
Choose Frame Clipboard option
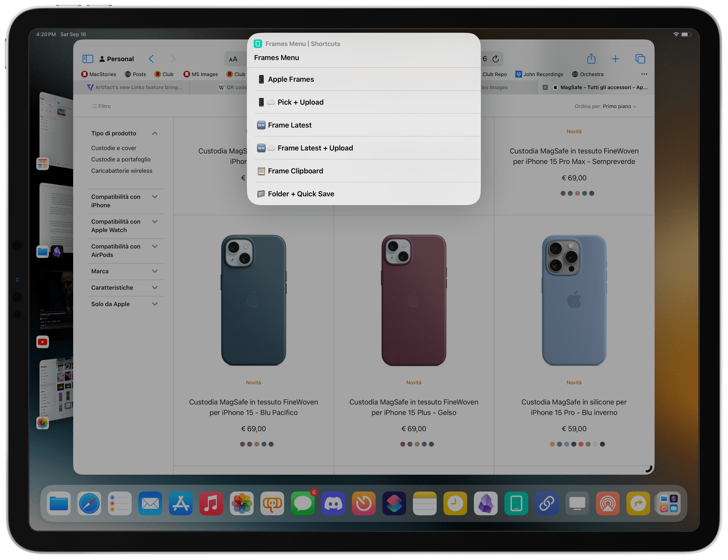[x=364, y=171]
